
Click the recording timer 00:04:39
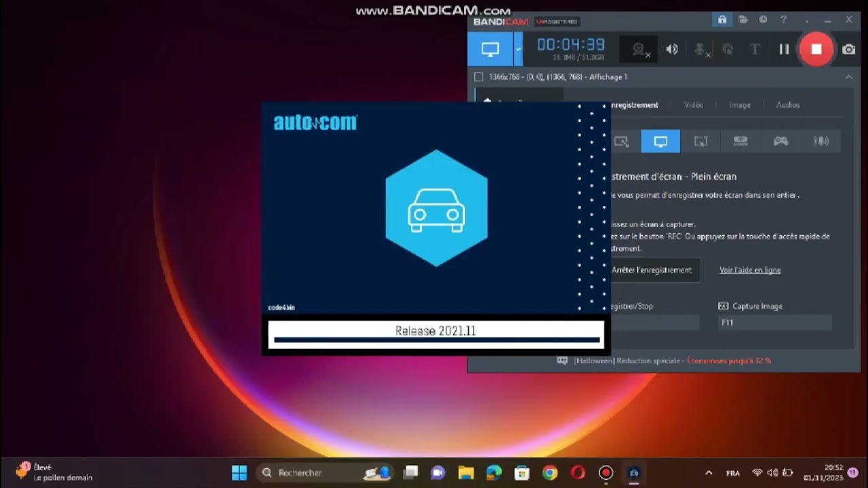tap(570, 45)
